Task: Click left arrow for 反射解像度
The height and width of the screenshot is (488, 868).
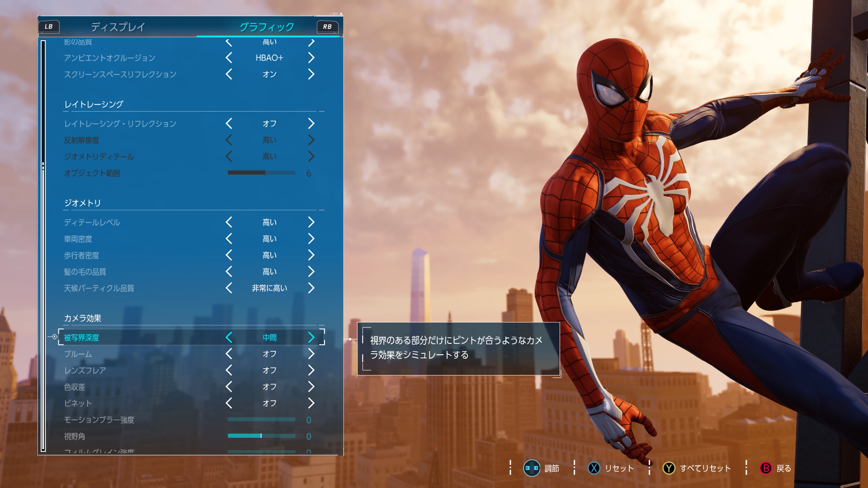Action: coord(229,140)
